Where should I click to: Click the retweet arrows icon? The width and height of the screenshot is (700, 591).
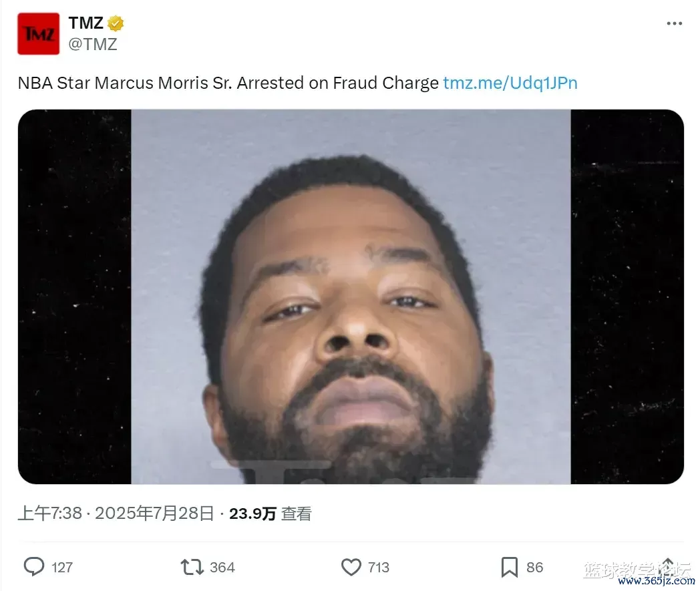pyautogui.click(x=192, y=567)
